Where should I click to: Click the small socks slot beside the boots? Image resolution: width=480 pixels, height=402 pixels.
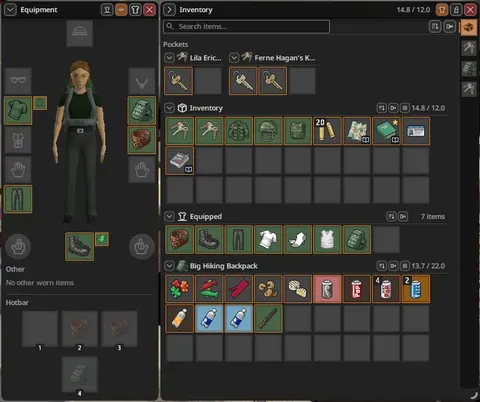click(102, 239)
